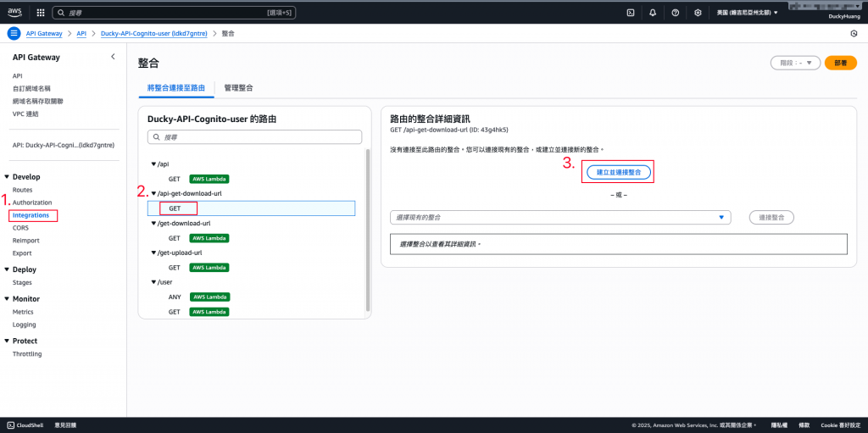Open Export in the sidebar
868x433 pixels.
(x=22, y=253)
